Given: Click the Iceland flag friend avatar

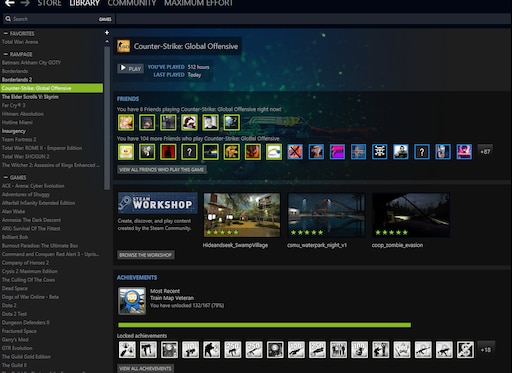Looking at the screenshot, I should [358, 152].
